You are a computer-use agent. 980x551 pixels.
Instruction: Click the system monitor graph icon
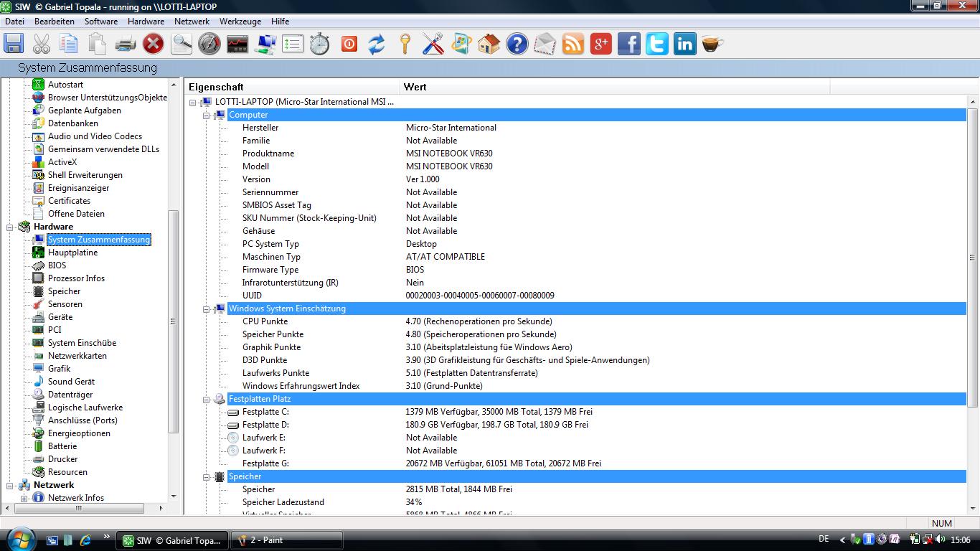pos(237,44)
